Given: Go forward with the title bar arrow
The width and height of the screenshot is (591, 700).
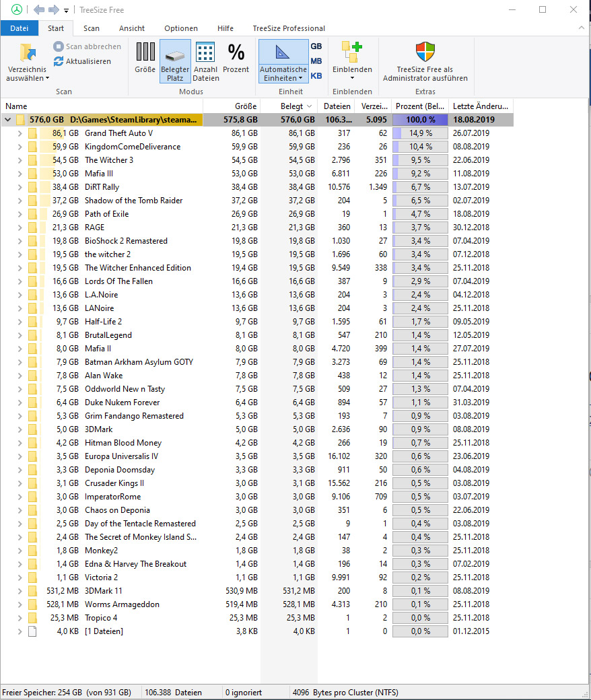Looking at the screenshot, I should coord(54,9).
